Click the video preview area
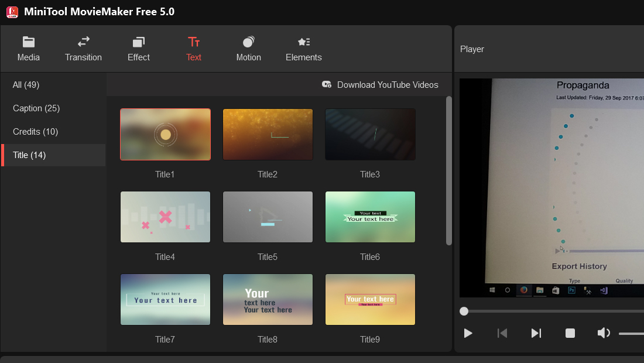 click(551, 188)
